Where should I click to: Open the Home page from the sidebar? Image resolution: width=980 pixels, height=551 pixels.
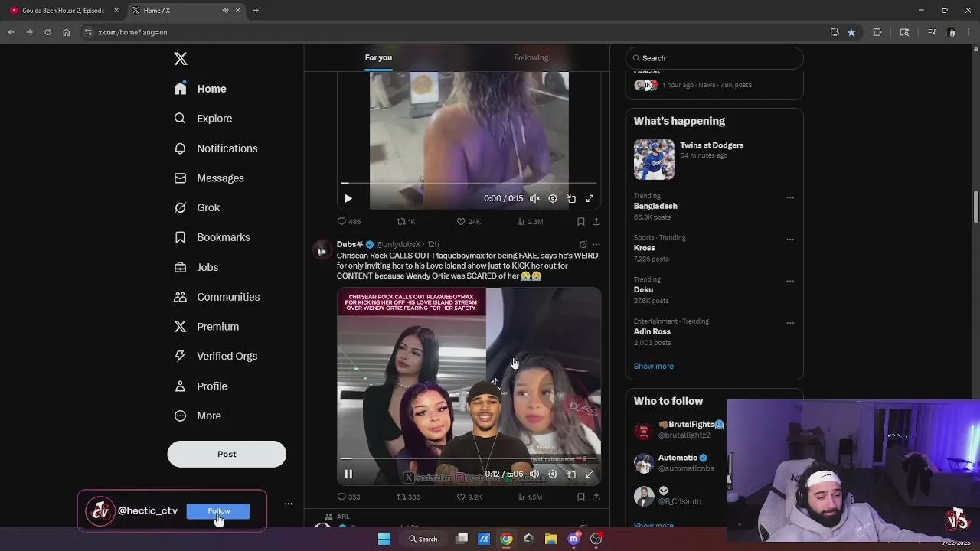pyautogui.click(x=200, y=89)
